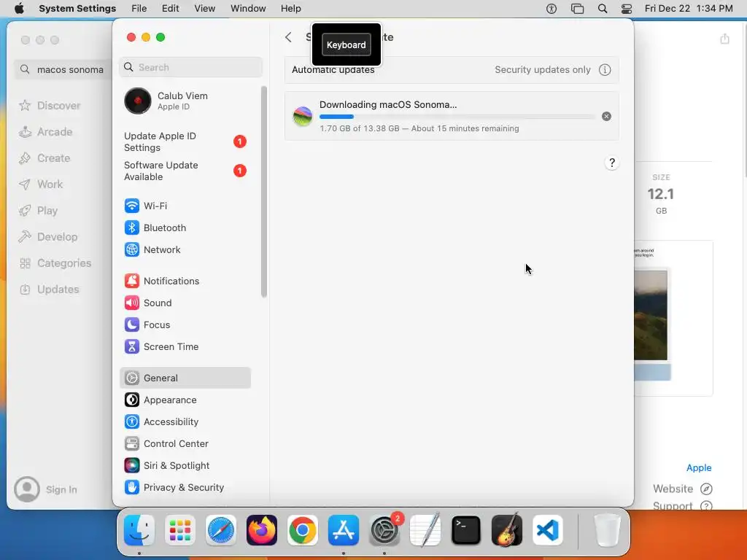Open the Apple developer link in App Store
The width and height of the screenshot is (747, 560).
click(x=699, y=467)
